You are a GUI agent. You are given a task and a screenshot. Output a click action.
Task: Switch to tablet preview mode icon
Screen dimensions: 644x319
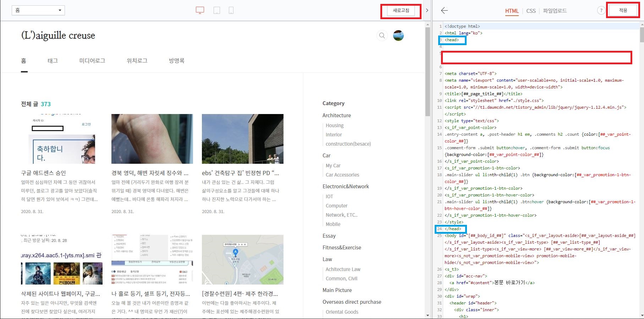(x=217, y=11)
